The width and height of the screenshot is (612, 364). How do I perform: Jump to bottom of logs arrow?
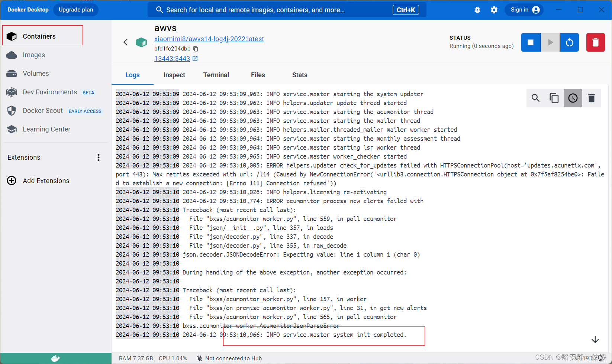click(595, 339)
